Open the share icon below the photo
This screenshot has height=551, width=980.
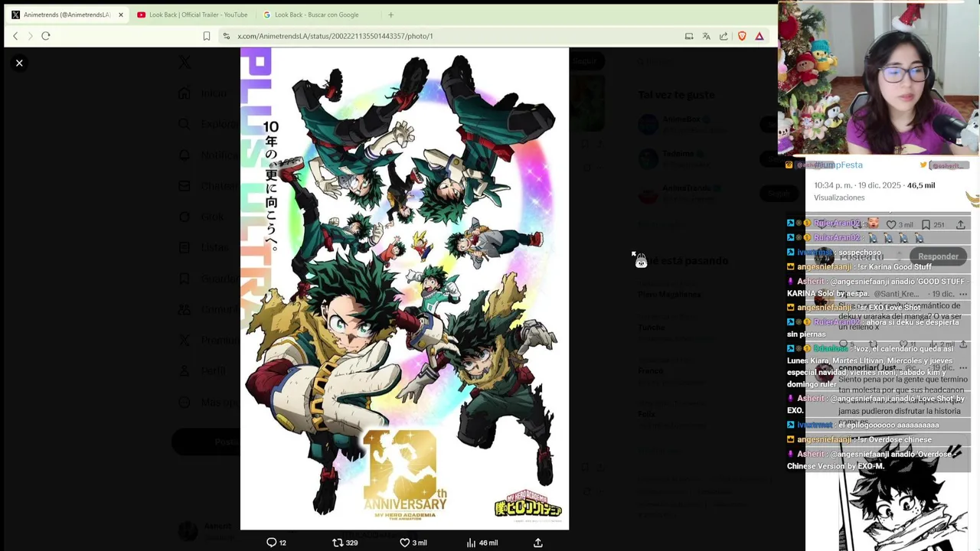pos(538,543)
